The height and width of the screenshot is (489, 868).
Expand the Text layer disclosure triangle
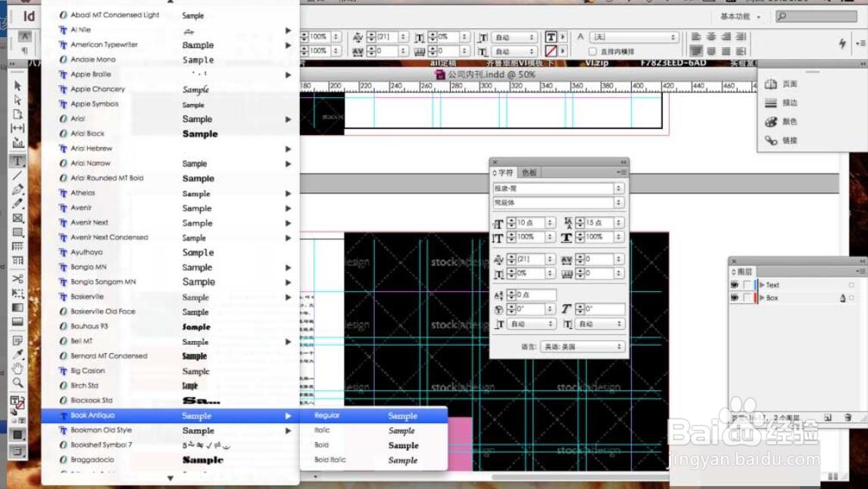(x=762, y=284)
